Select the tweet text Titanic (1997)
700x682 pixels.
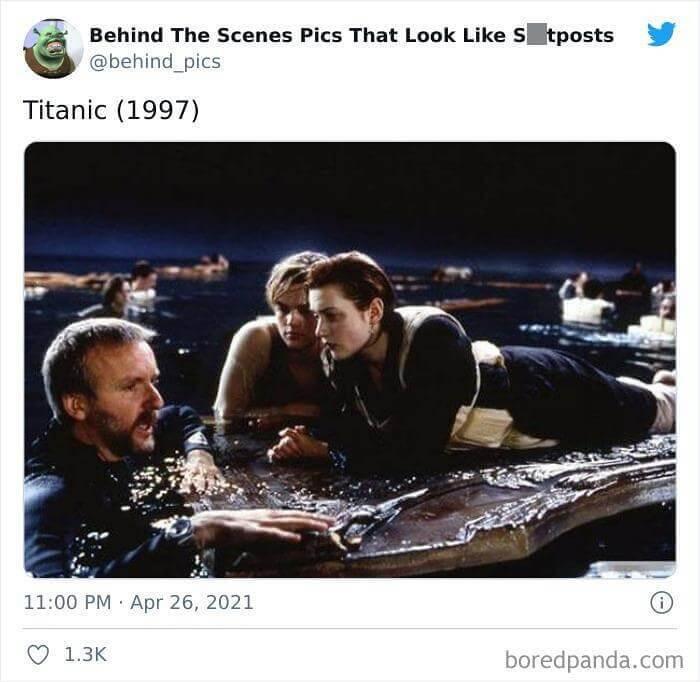[x=111, y=110]
